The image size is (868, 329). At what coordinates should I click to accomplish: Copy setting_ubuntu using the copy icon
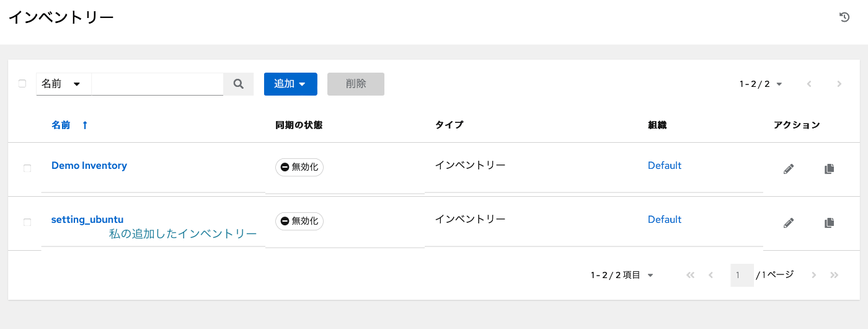(829, 222)
